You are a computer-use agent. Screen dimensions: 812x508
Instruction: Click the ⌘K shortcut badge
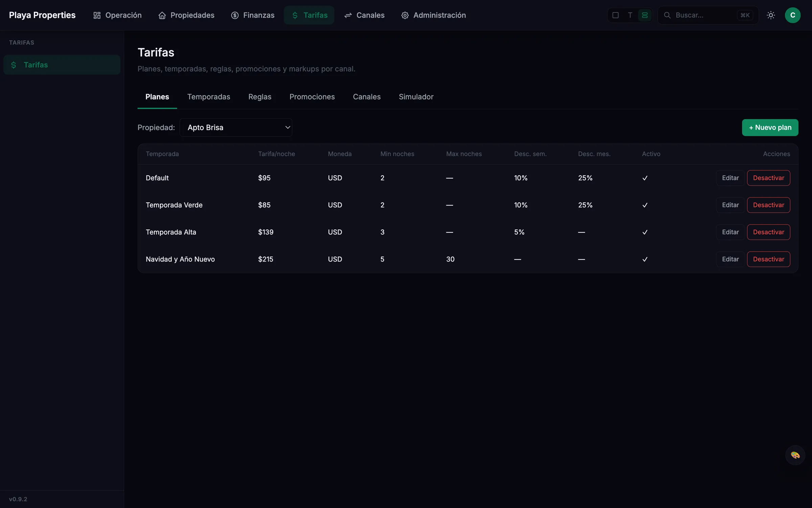(745, 15)
